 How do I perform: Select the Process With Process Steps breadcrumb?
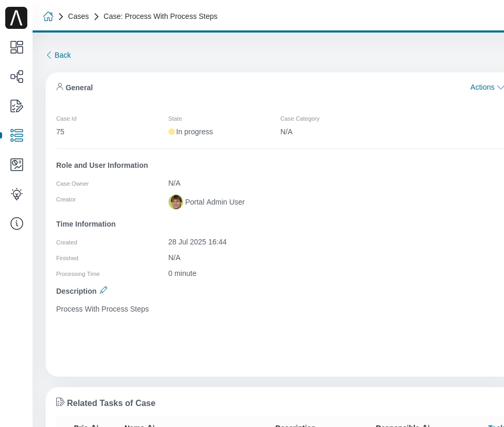point(161,16)
